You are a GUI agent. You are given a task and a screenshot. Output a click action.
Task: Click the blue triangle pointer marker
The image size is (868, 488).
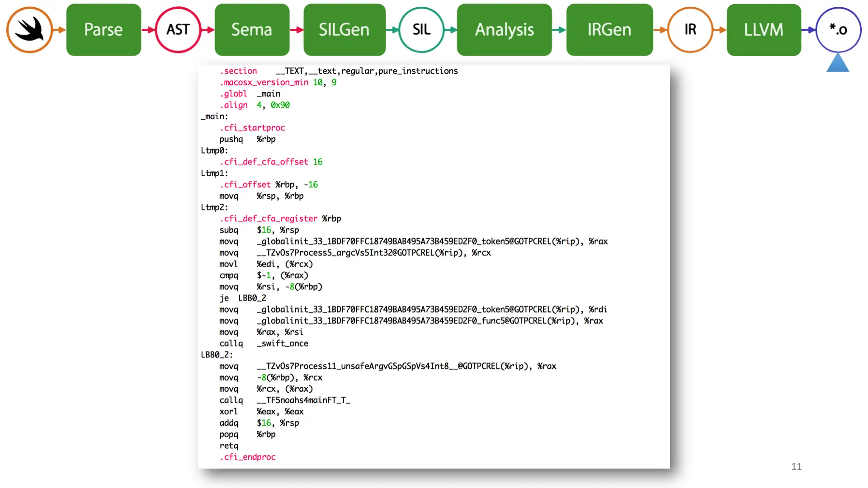[838, 64]
